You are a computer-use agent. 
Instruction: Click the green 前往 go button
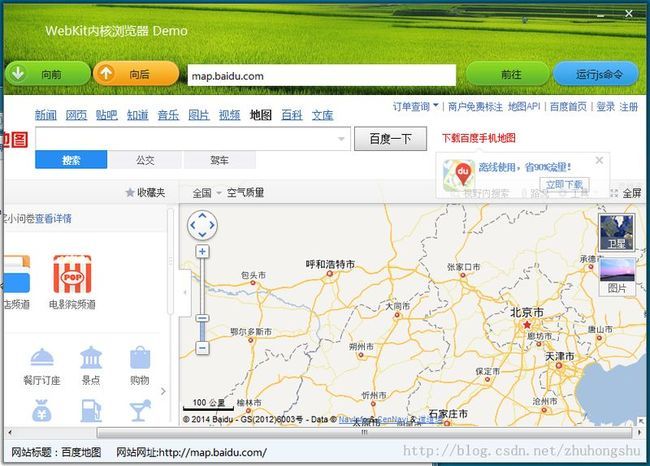click(507, 74)
